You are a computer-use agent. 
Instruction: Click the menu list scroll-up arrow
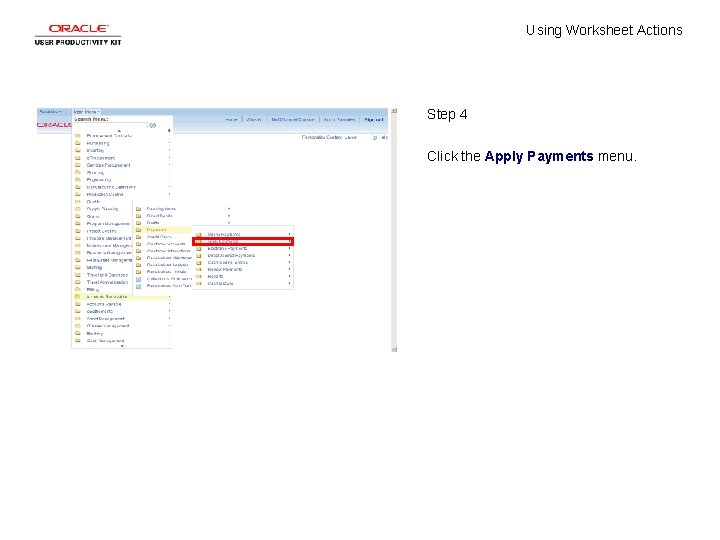[119, 131]
